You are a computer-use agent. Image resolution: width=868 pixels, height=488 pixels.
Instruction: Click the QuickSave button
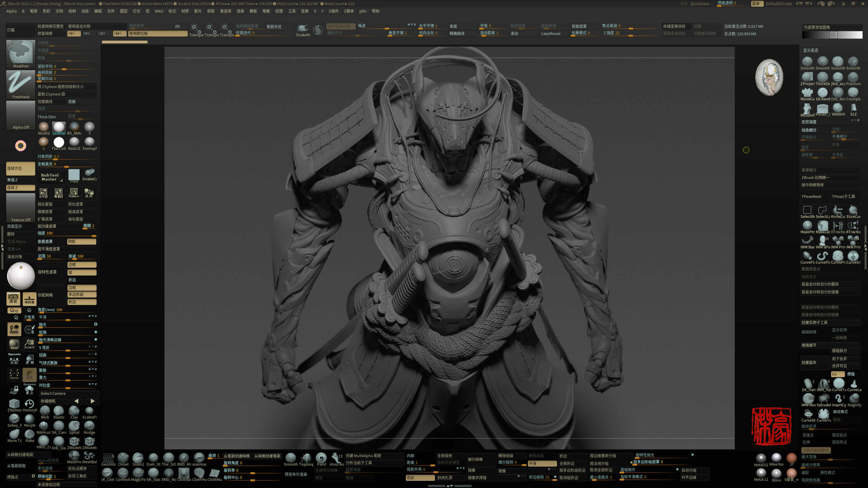coord(700,4)
